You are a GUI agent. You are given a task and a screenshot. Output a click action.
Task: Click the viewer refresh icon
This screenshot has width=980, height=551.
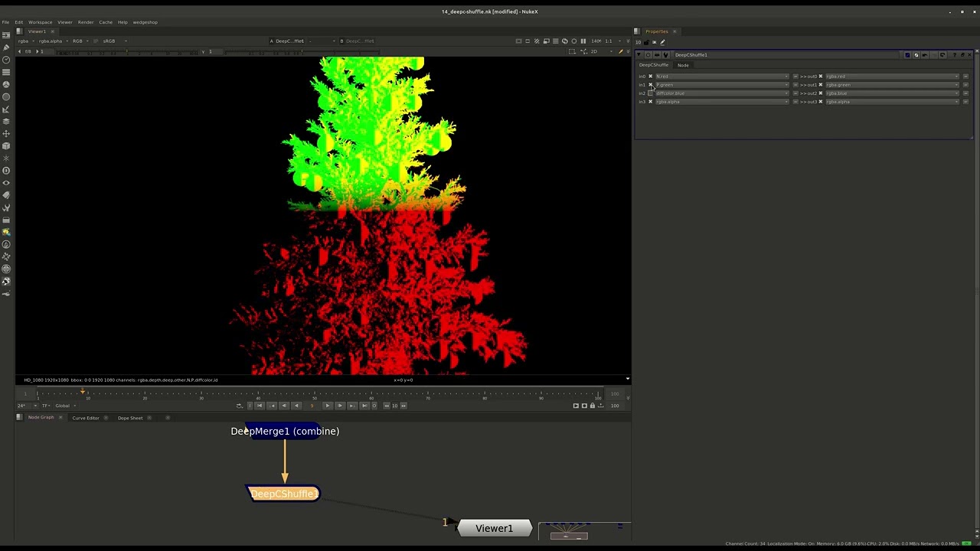click(565, 41)
